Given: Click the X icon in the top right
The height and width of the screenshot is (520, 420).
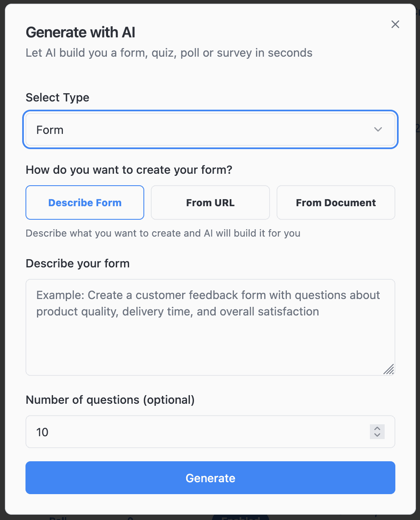Looking at the screenshot, I should click(x=395, y=24).
